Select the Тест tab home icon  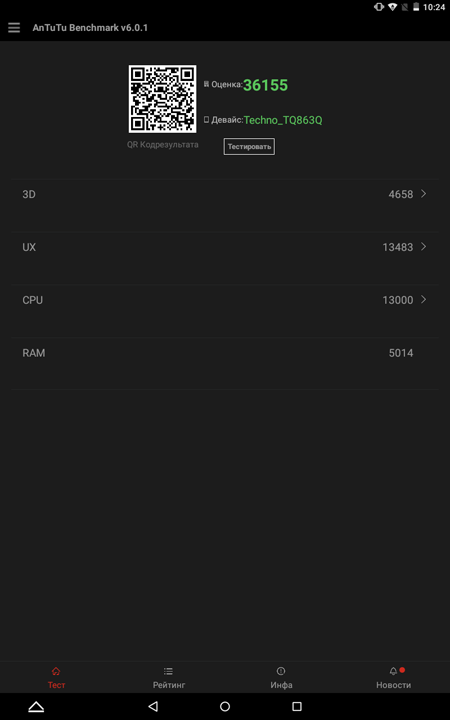(56, 671)
